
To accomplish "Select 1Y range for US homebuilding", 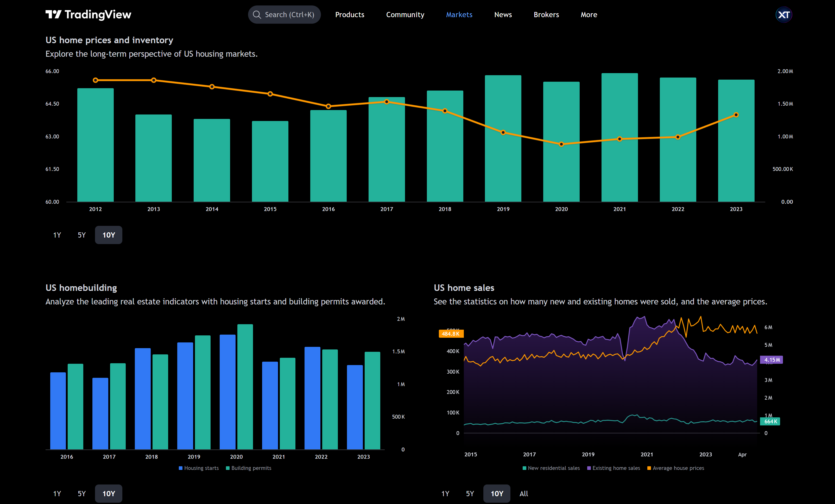I will tap(57, 494).
